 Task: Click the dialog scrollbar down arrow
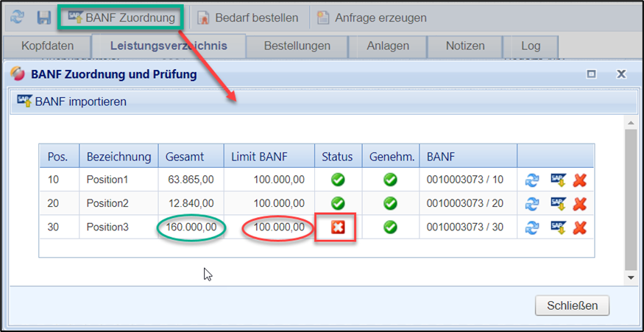pyautogui.click(x=630, y=278)
